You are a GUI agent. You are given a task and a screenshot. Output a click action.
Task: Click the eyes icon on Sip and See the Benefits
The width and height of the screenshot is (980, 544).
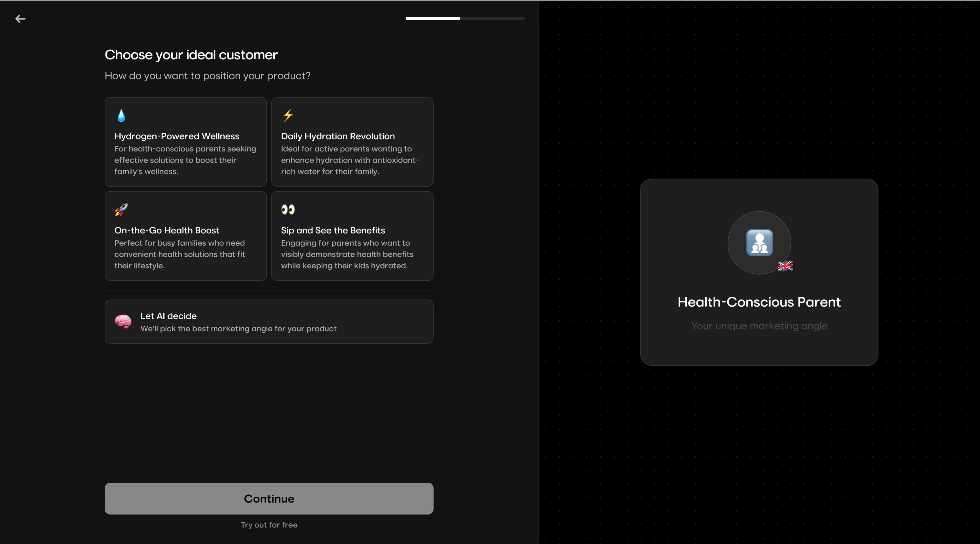click(x=288, y=210)
